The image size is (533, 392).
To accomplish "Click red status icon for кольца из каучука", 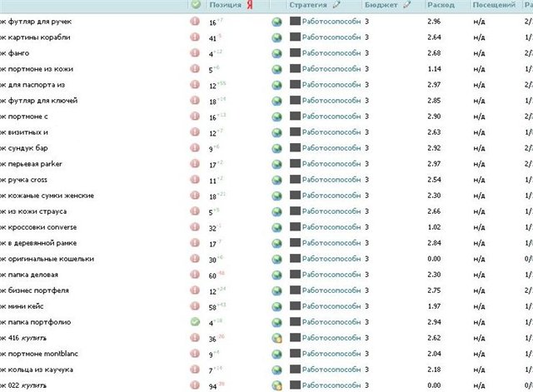I will coord(195,370).
